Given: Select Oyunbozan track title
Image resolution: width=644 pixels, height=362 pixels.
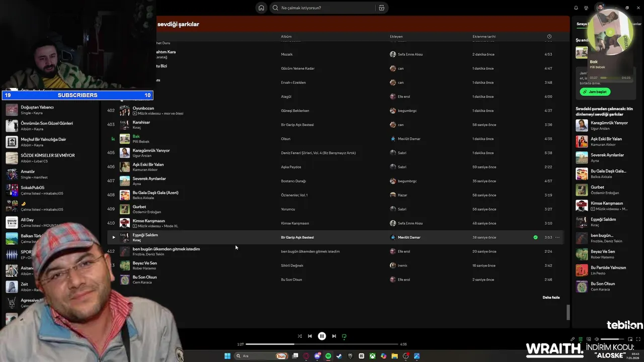Looking at the screenshot, I should (x=143, y=108).
